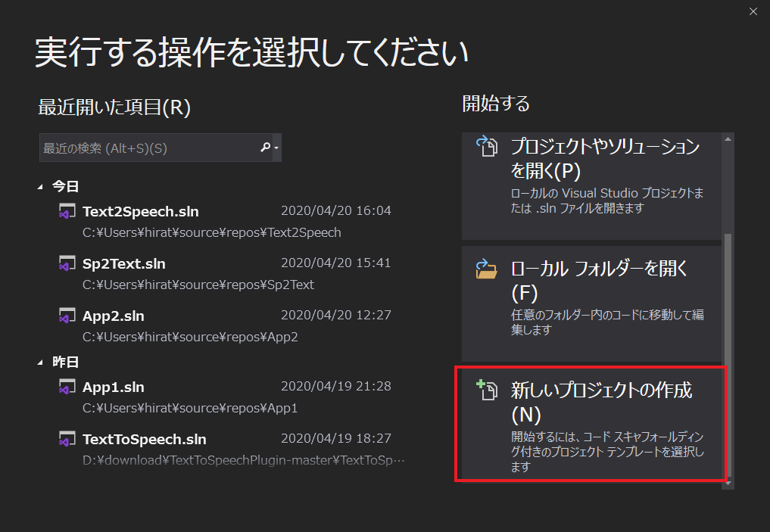Click scroll down arrow in 開始する list

728,483
